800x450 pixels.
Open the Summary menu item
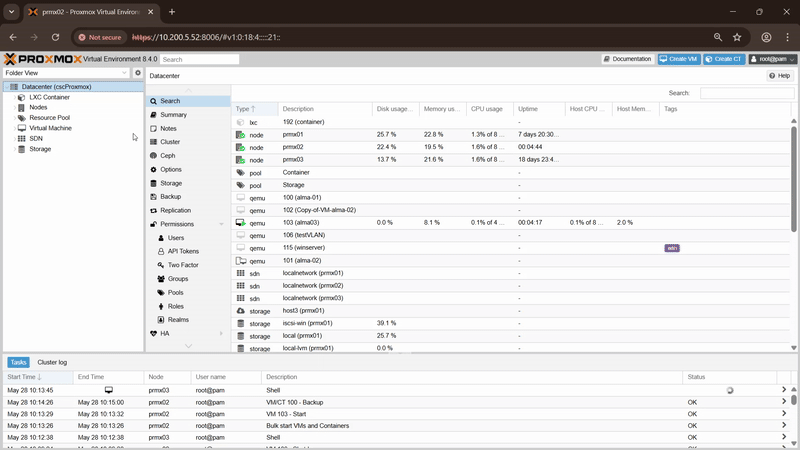188,115
